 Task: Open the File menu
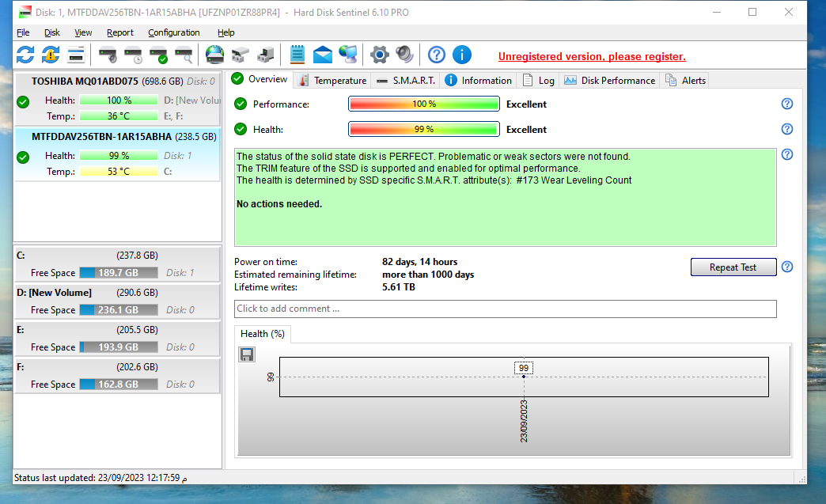point(23,32)
